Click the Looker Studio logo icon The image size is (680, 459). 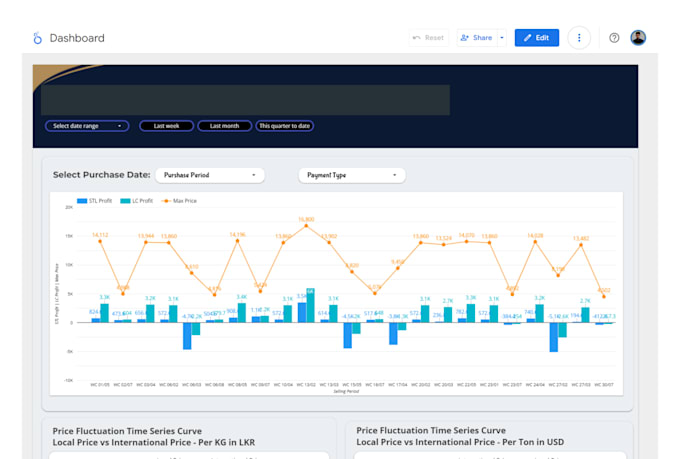coord(38,38)
